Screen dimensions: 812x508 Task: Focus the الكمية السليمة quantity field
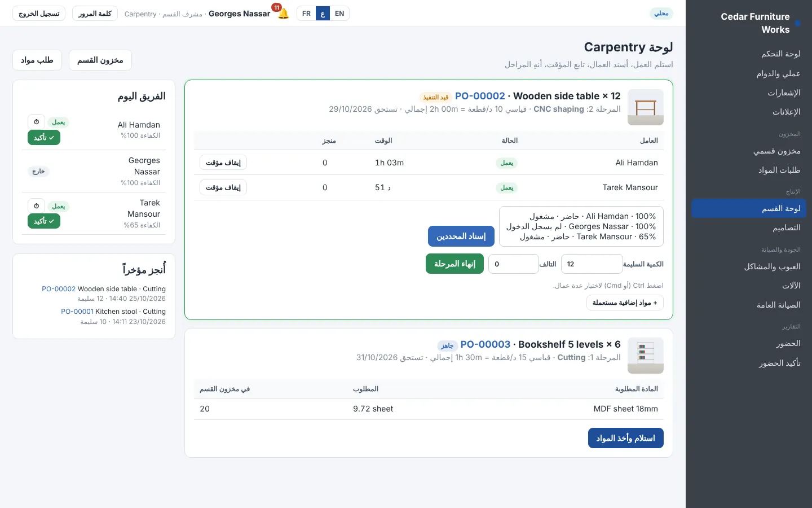[x=592, y=264]
